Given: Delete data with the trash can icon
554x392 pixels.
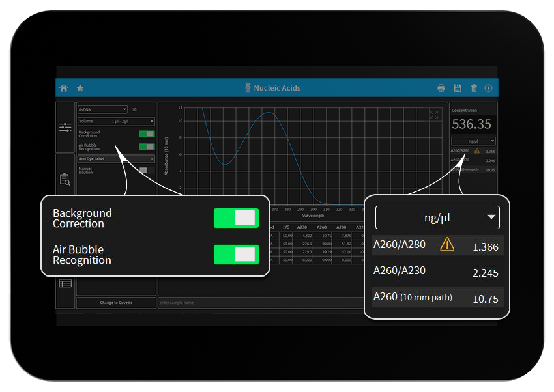Looking at the screenshot, I should 474,88.
